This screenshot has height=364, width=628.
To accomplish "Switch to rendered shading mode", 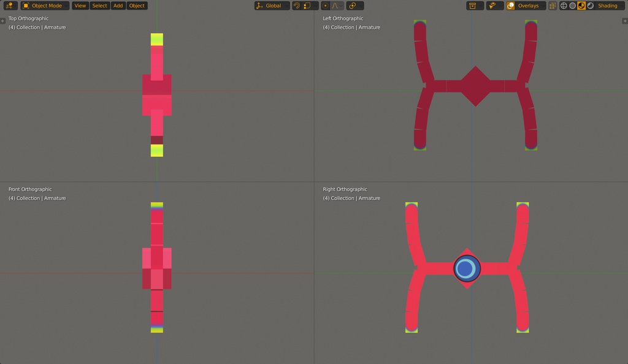I will 590,6.
